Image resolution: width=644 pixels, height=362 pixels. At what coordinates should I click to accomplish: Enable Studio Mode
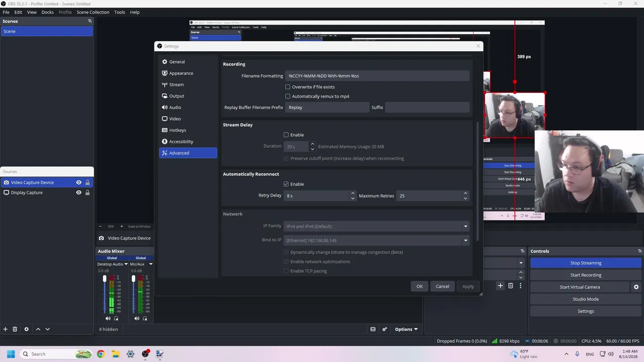[586, 299]
